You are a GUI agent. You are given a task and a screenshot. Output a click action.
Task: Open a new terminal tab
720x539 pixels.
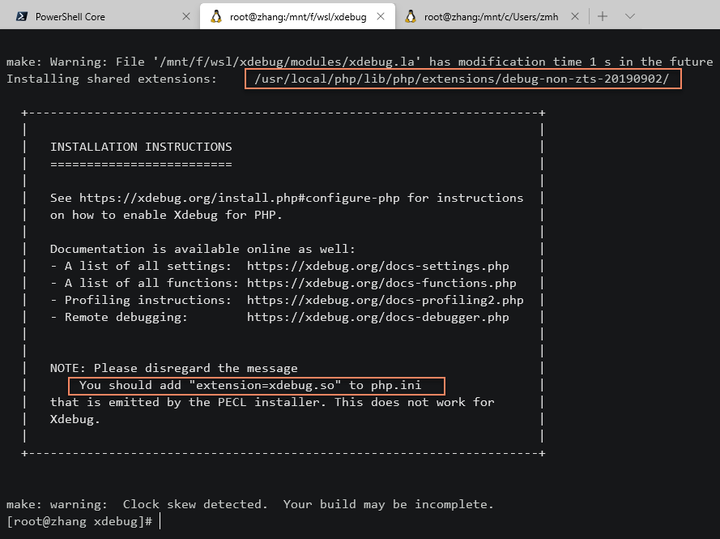[x=602, y=17]
